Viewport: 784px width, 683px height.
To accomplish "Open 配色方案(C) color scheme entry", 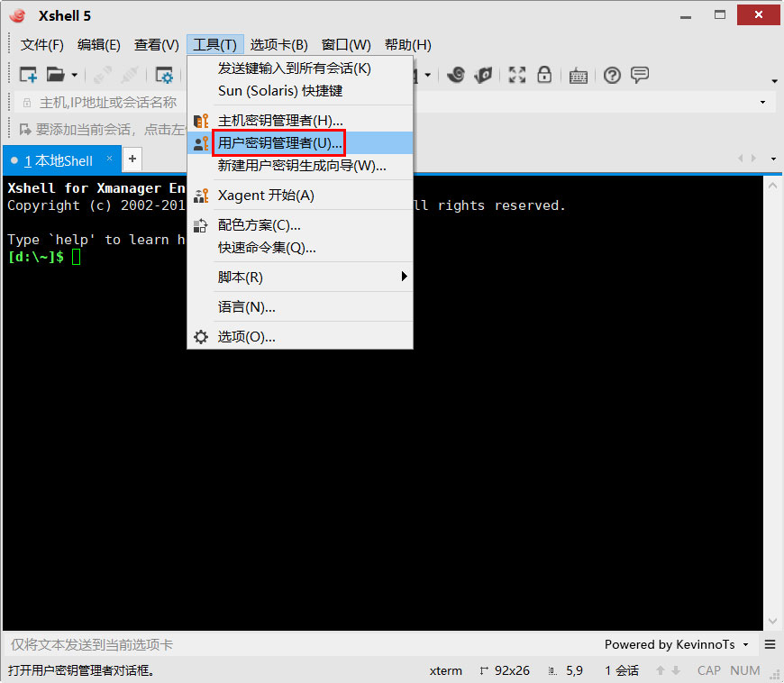I will (x=300, y=225).
